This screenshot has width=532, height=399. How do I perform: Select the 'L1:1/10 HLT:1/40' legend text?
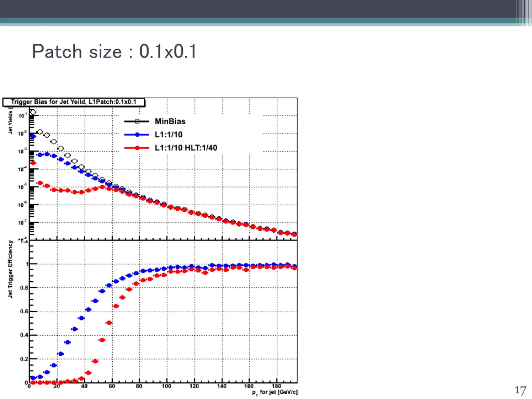pos(186,148)
